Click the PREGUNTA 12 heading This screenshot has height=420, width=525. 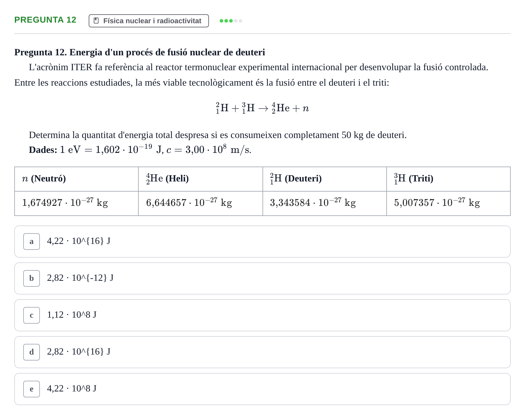point(45,20)
